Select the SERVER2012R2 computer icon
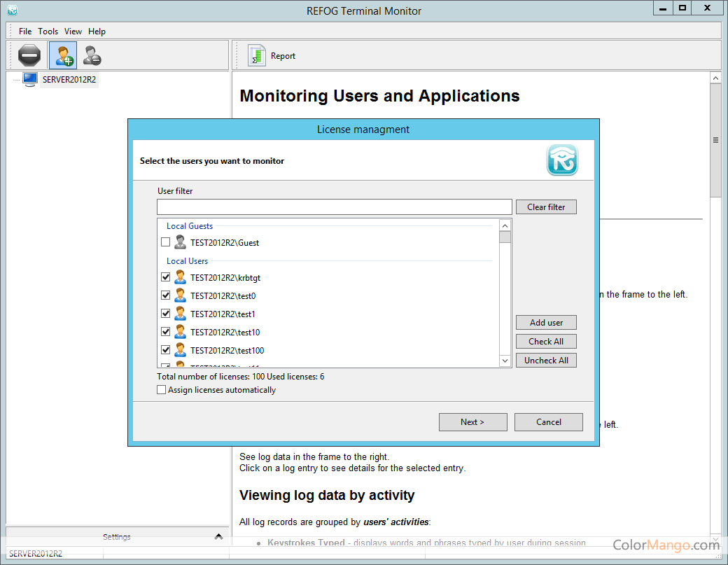The image size is (728, 565). pyautogui.click(x=29, y=79)
